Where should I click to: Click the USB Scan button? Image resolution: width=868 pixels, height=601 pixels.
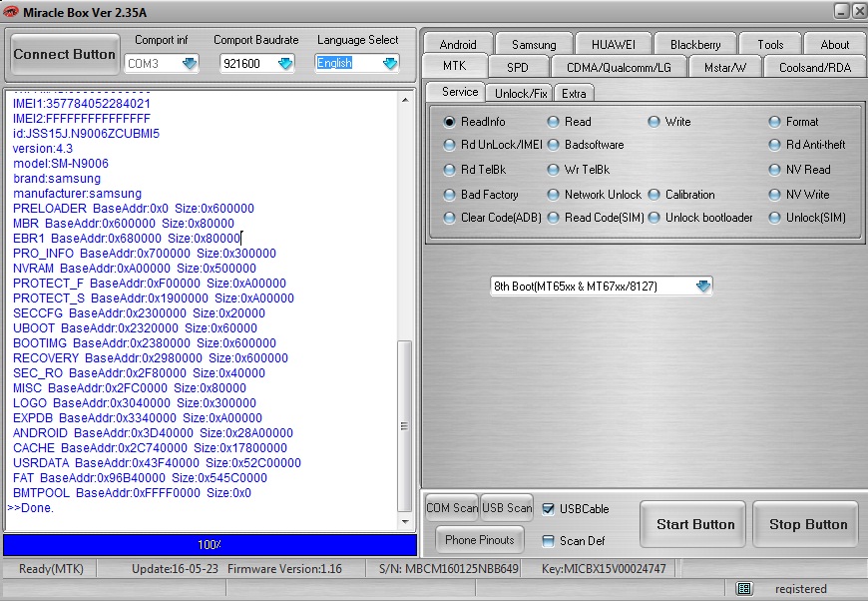tap(507, 508)
